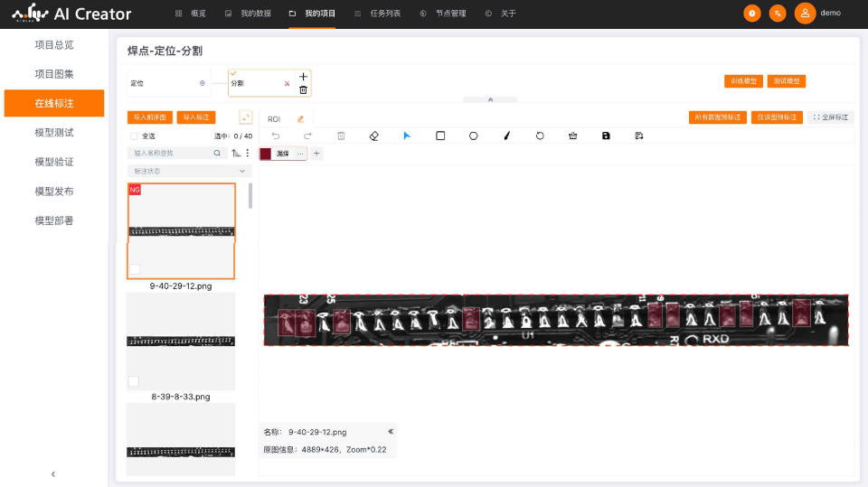Go to 模型测试 in the sidebar
This screenshot has height=487, width=868.
point(54,133)
